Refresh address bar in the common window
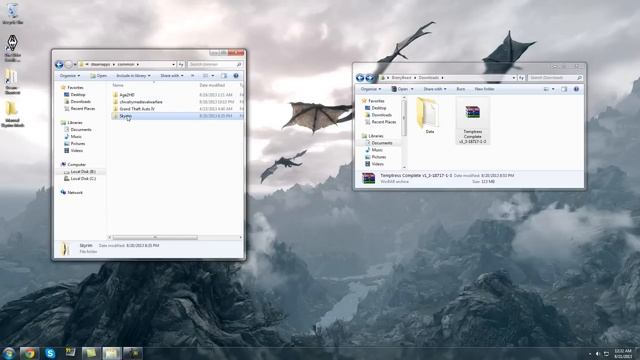 [x=181, y=64]
